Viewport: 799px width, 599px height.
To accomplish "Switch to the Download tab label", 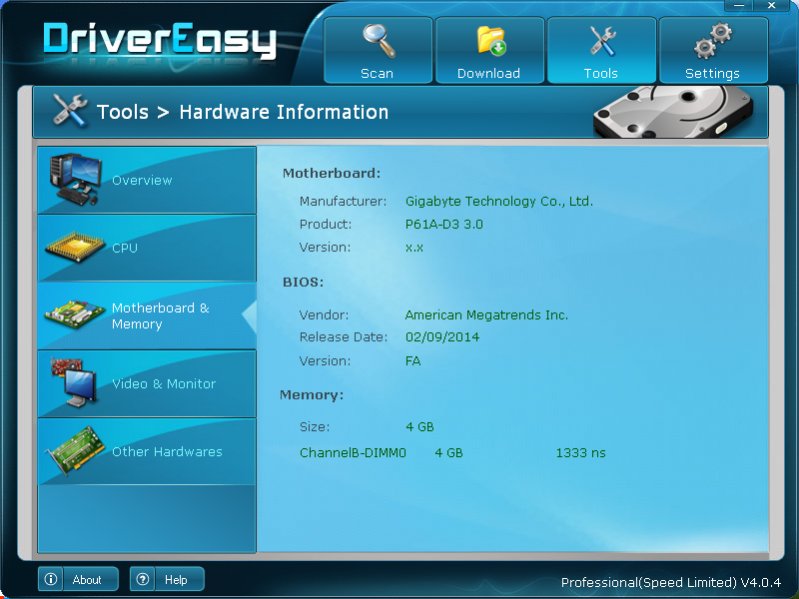I will click(x=489, y=73).
